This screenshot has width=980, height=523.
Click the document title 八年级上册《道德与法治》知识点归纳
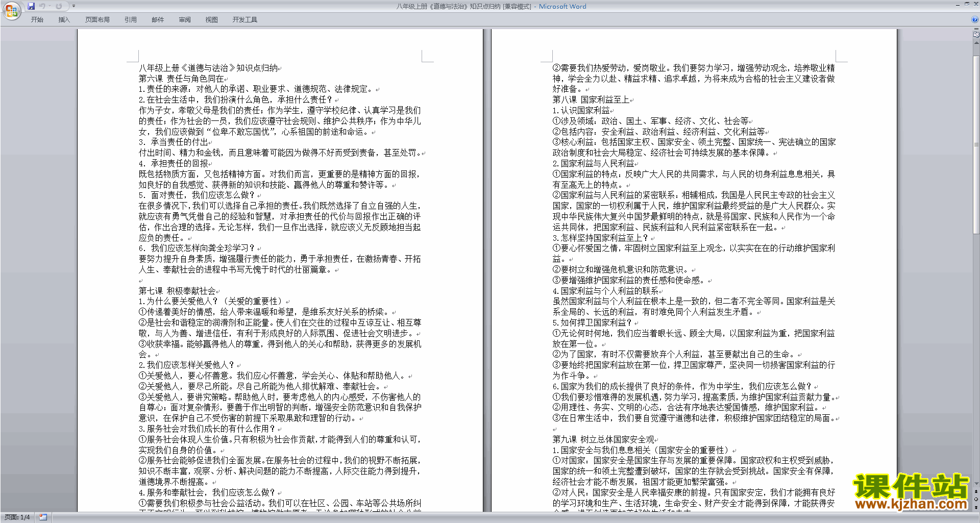point(208,68)
